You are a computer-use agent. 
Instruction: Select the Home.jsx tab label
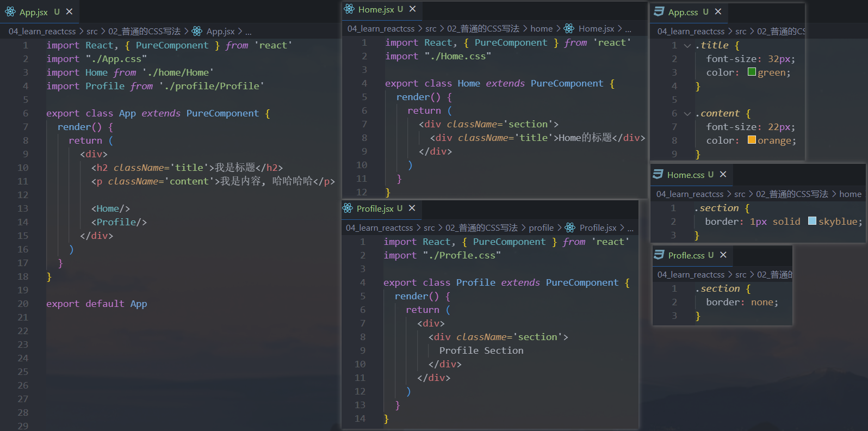(376, 9)
